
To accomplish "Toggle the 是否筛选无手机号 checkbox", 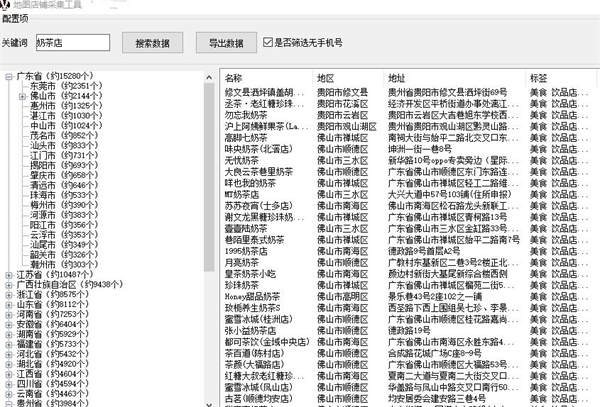I will [268, 42].
